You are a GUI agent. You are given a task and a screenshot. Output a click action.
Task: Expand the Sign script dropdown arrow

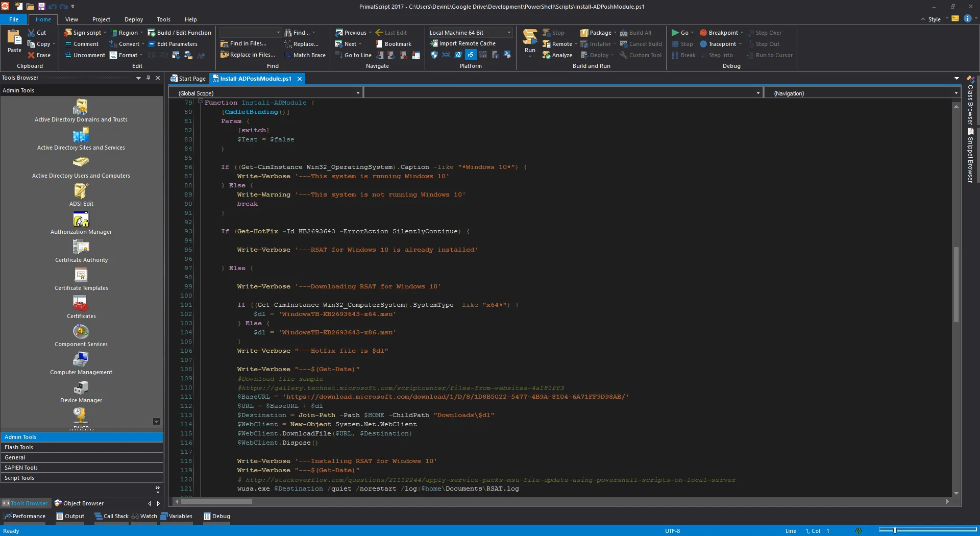[105, 33]
